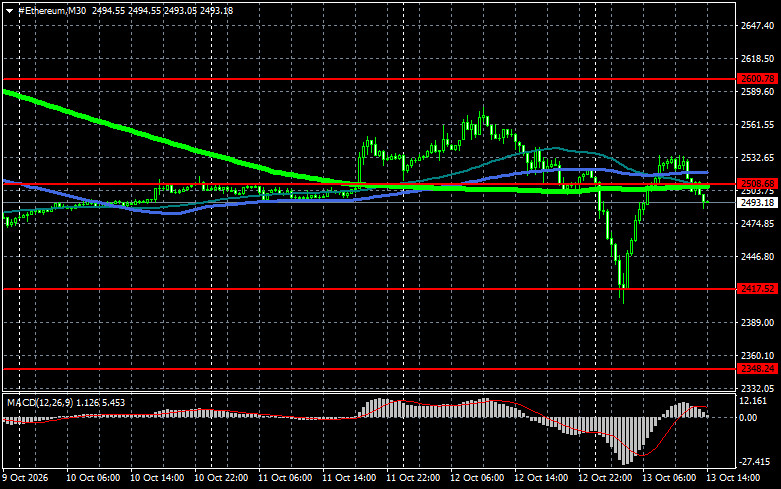Click the 11 Oct 06:00 time label
The width and height of the screenshot is (781, 489).
(285, 478)
